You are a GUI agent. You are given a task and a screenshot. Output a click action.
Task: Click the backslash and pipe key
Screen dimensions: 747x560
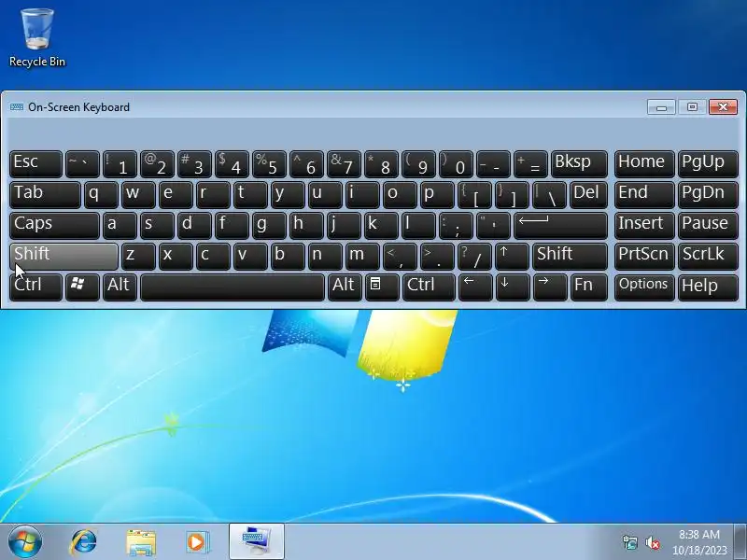click(550, 195)
